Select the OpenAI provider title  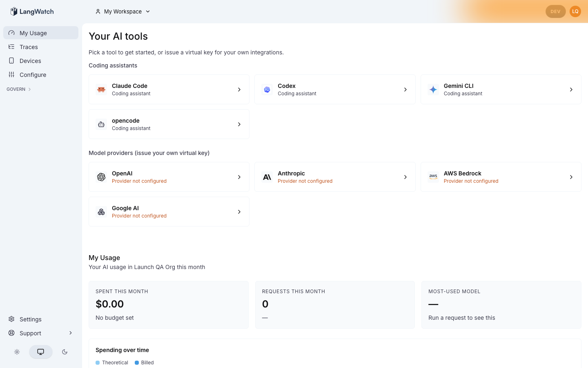click(x=122, y=173)
